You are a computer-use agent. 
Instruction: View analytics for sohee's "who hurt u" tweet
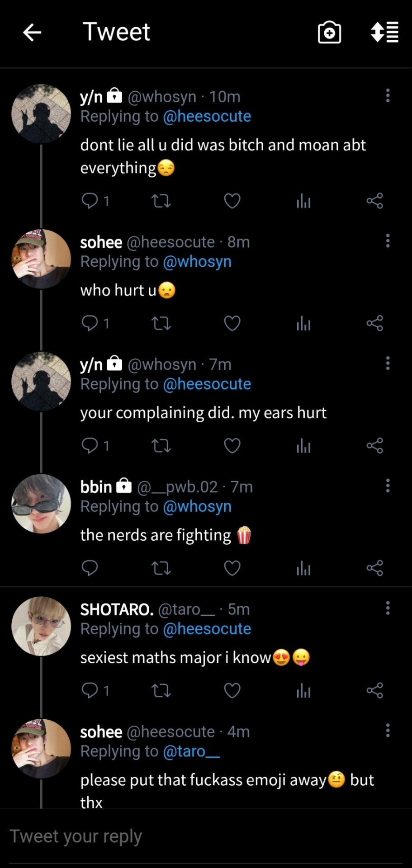303,323
